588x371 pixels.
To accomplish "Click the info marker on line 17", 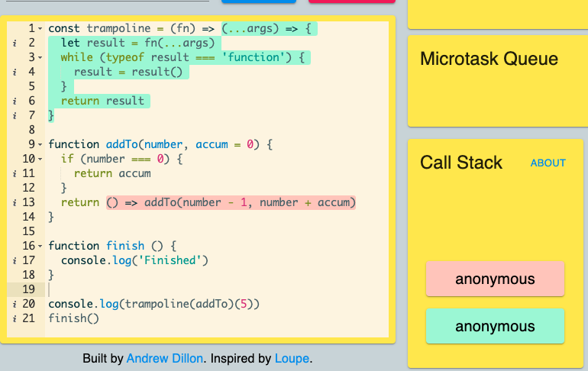I will click(15, 261).
